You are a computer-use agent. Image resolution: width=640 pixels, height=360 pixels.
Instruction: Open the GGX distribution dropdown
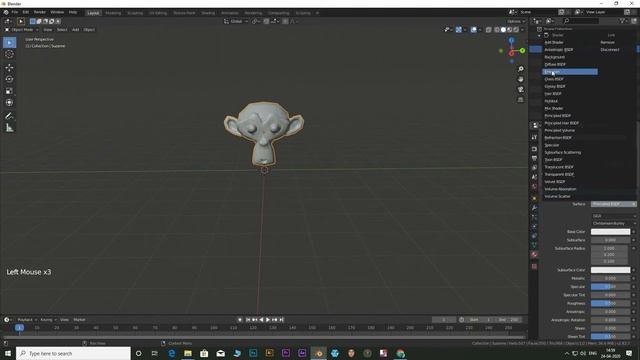(x=614, y=216)
